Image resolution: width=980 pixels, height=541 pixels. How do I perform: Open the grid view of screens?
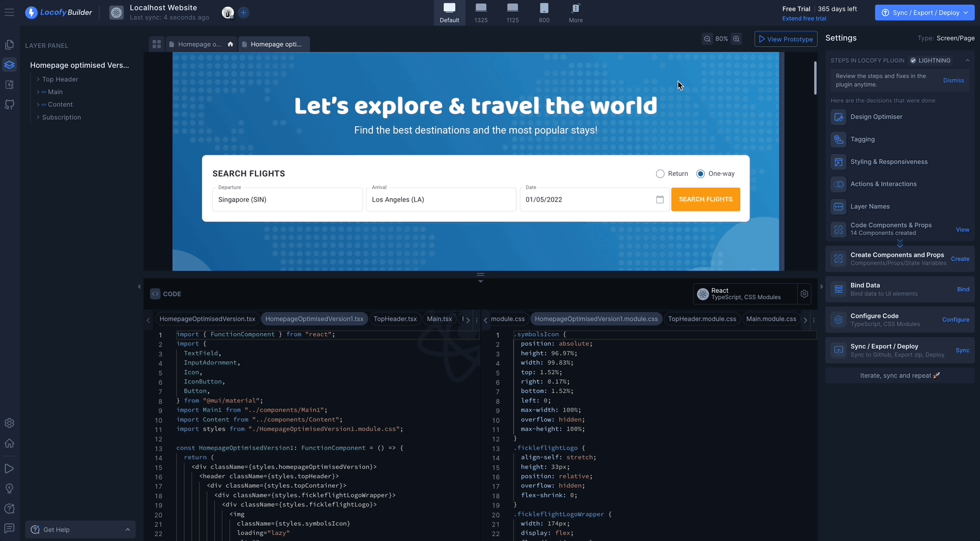tap(157, 44)
